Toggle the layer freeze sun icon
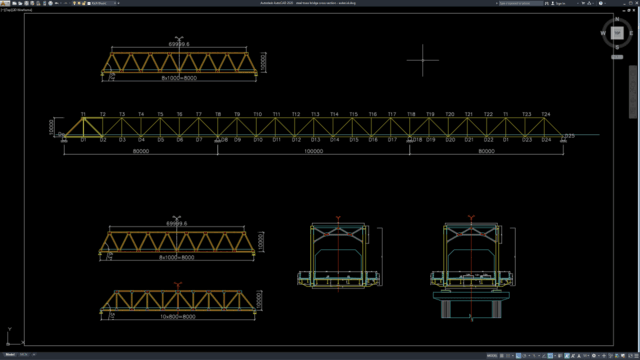The height and width of the screenshot is (360, 640). (79, 3)
